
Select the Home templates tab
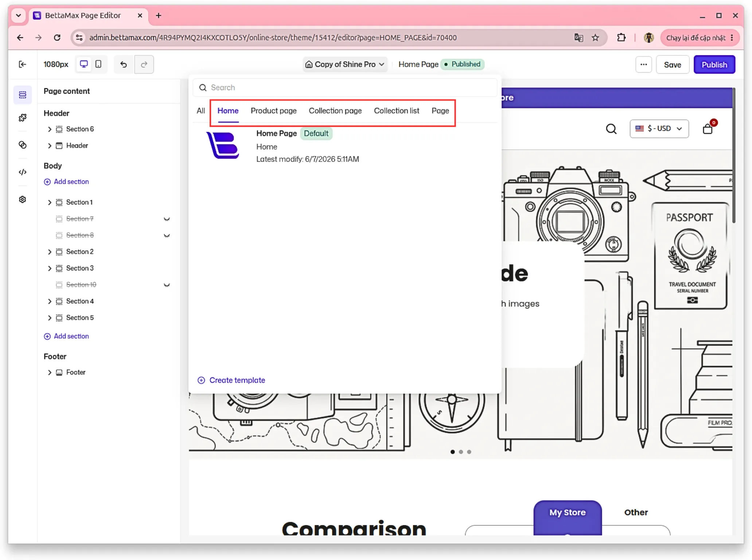click(228, 111)
